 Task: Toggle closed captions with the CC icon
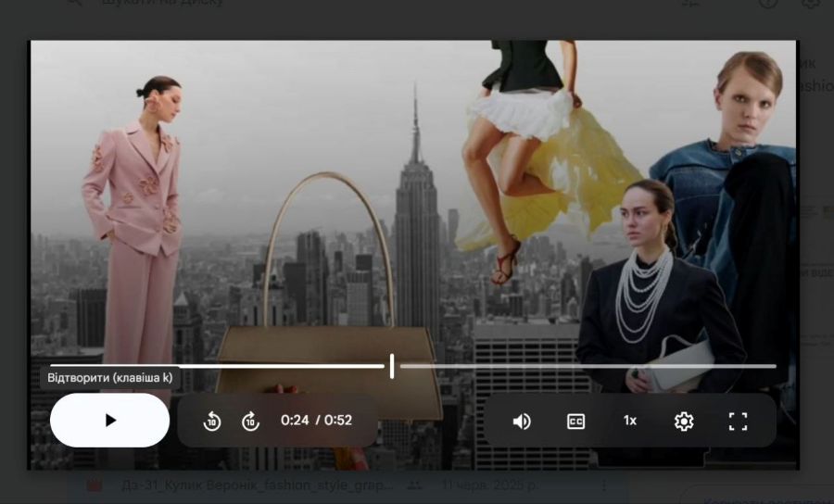(575, 421)
